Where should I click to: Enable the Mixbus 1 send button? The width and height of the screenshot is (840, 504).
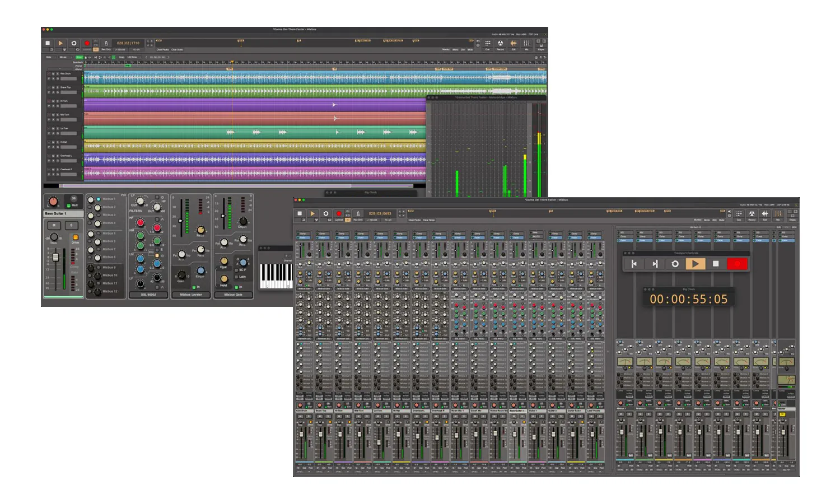coord(99,199)
